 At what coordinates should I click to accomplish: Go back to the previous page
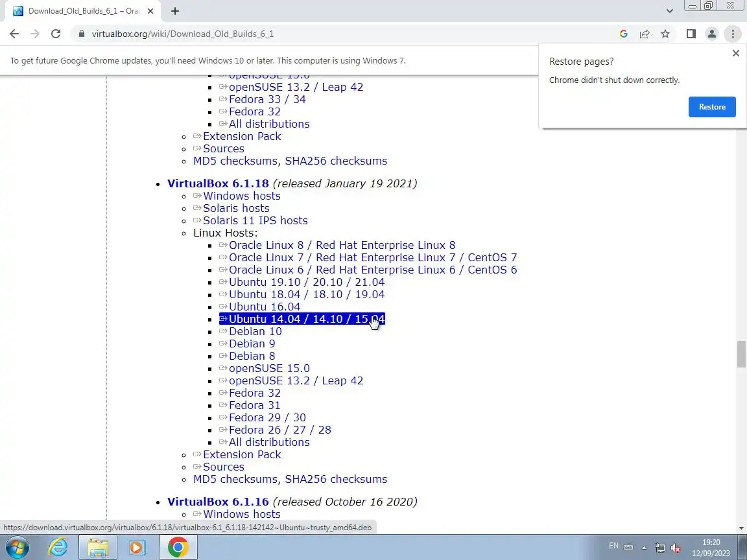(x=14, y=34)
